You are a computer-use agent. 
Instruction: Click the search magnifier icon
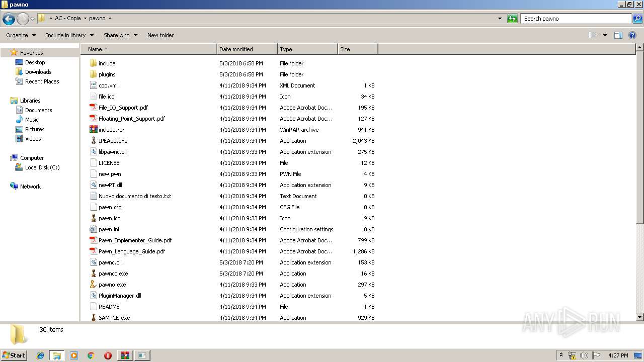click(637, 19)
